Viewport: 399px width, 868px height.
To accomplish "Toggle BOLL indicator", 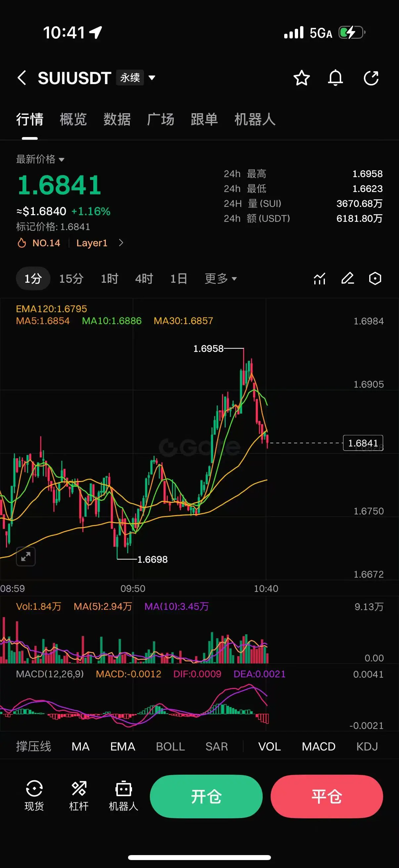I will tap(170, 747).
